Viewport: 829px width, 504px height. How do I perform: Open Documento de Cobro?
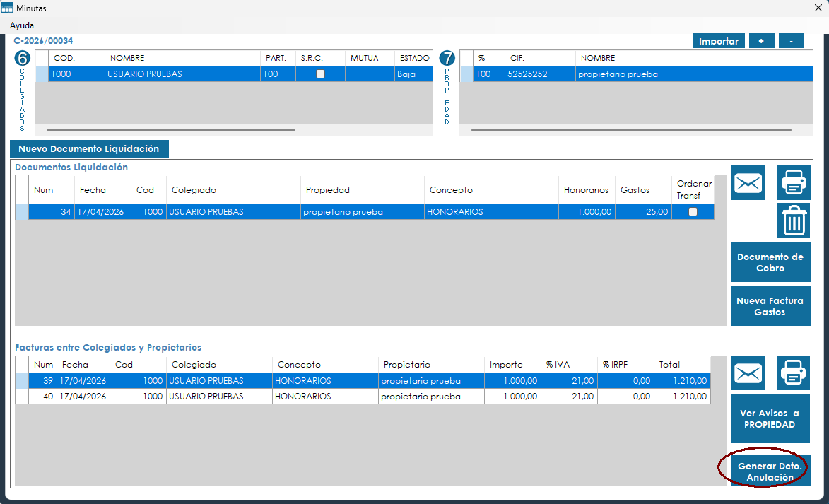point(770,262)
